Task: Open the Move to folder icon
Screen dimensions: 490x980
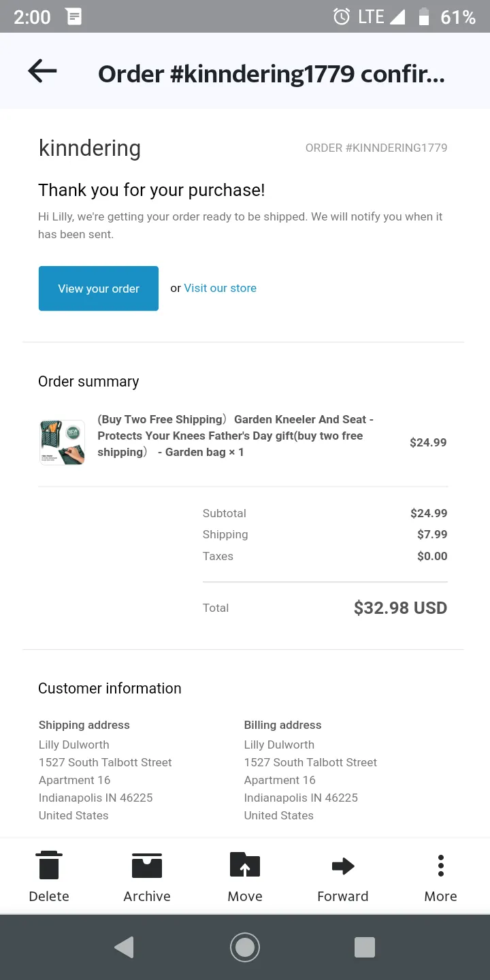Action: [x=245, y=865]
